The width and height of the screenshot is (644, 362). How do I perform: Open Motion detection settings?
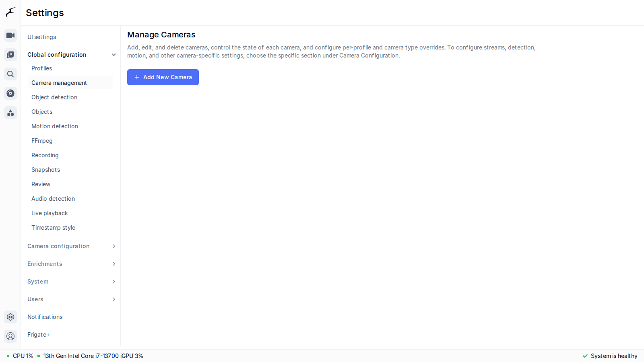click(70, 126)
